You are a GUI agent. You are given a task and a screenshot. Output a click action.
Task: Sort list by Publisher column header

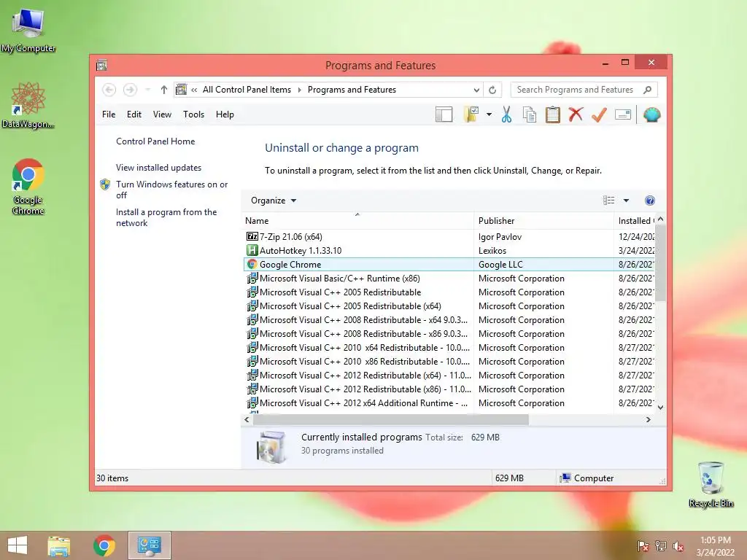pyautogui.click(x=544, y=221)
